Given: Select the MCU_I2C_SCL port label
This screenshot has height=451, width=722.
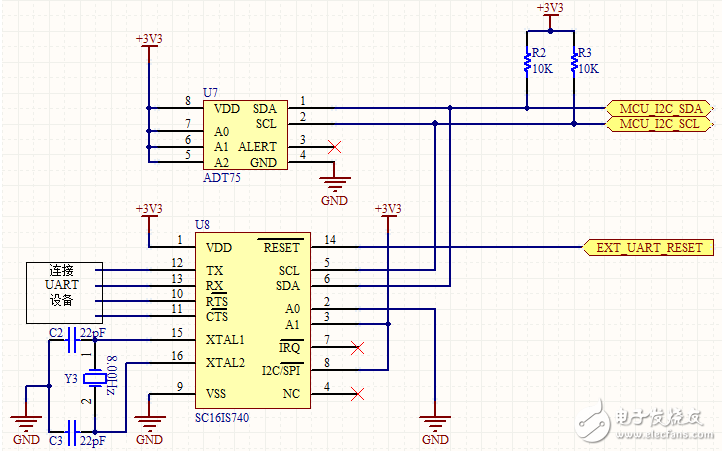Looking at the screenshot, I should click(659, 124).
